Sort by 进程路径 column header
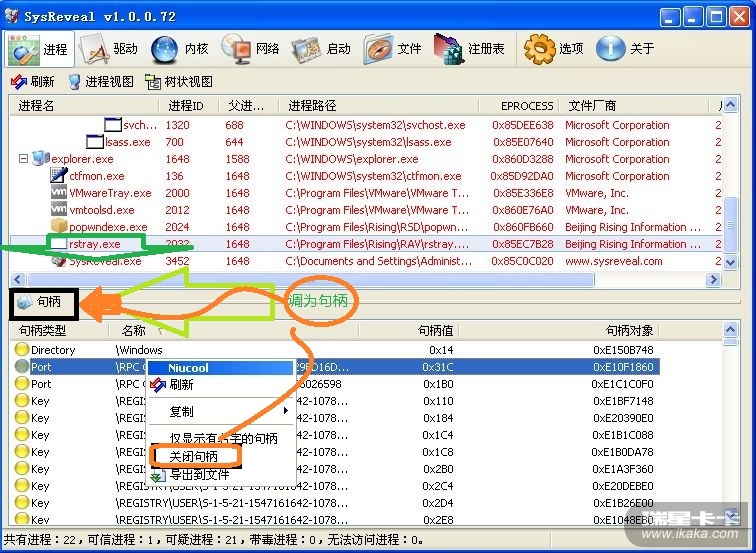The height and width of the screenshot is (553, 756). coord(378,106)
